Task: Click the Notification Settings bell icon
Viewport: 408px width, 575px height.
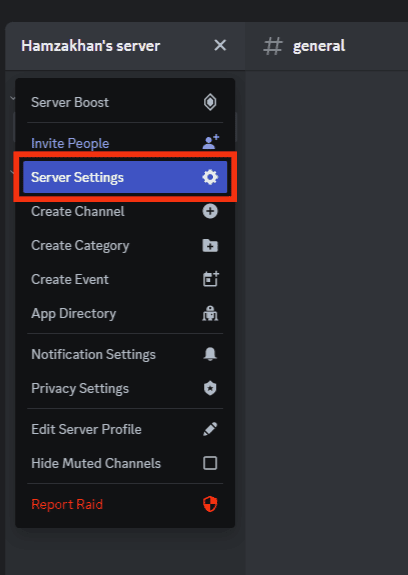Action: (x=210, y=354)
